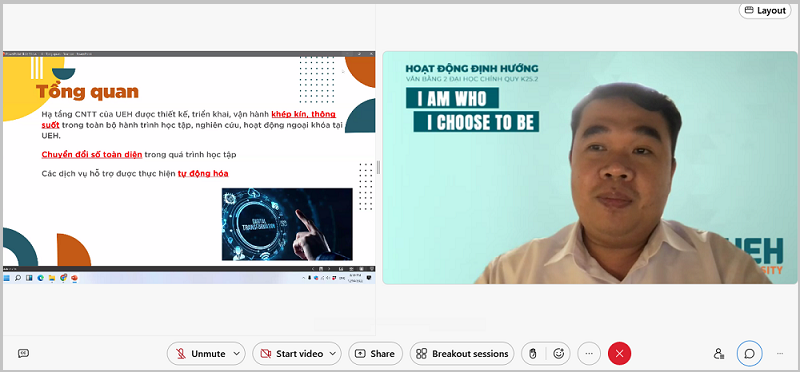The width and height of the screenshot is (800, 372).
Task: Open video options arrow next to Start video
Action: (x=333, y=354)
